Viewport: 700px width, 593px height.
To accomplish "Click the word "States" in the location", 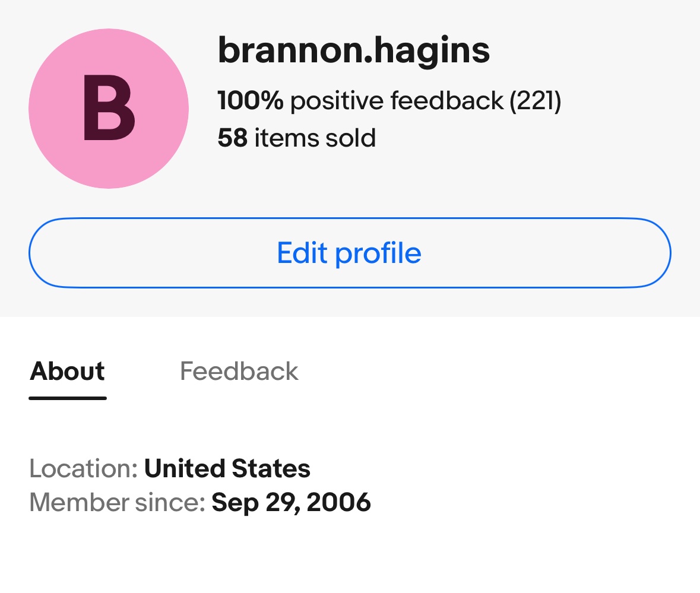I will pos(271,468).
